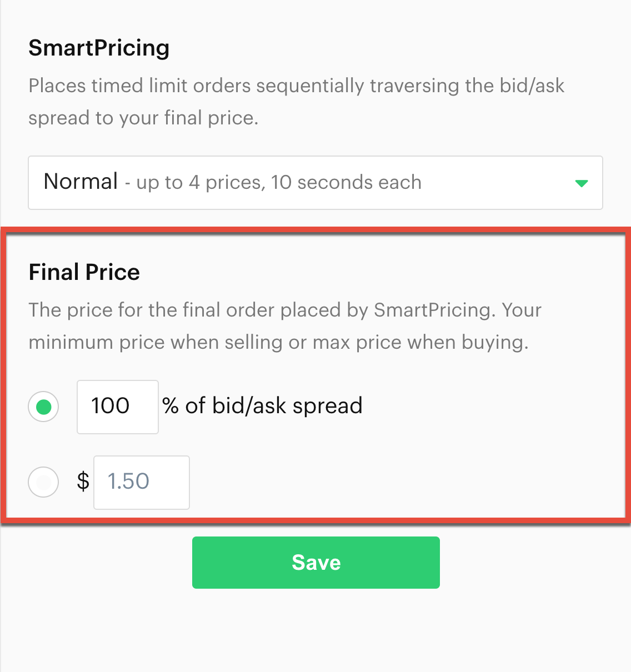This screenshot has height=672, width=631.
Task: Select the dollar amount final price option
Action: pos(43,482)
